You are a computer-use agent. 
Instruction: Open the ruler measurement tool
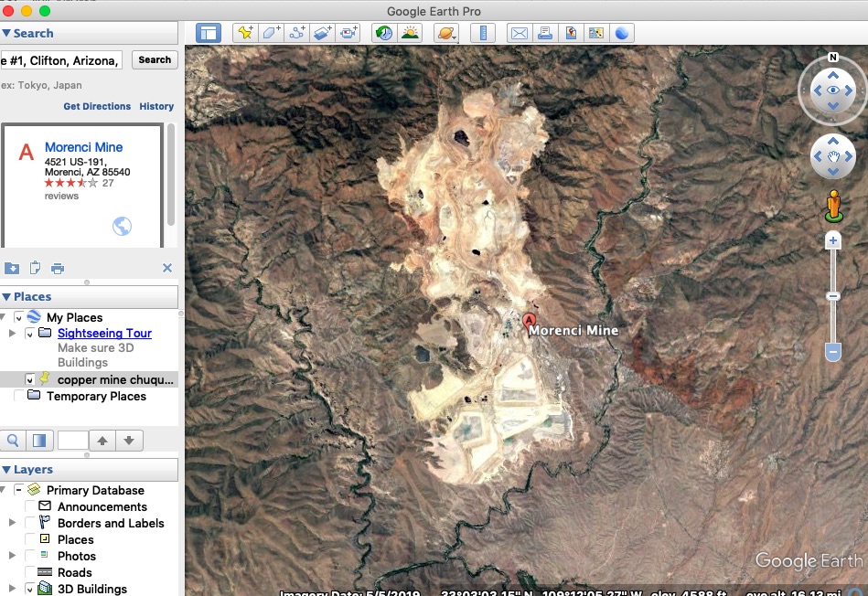click(482, 33)
